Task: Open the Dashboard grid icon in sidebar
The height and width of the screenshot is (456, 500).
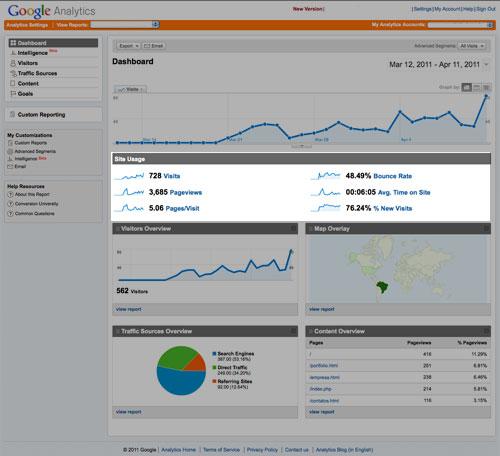Action: (x=13, y=43)
